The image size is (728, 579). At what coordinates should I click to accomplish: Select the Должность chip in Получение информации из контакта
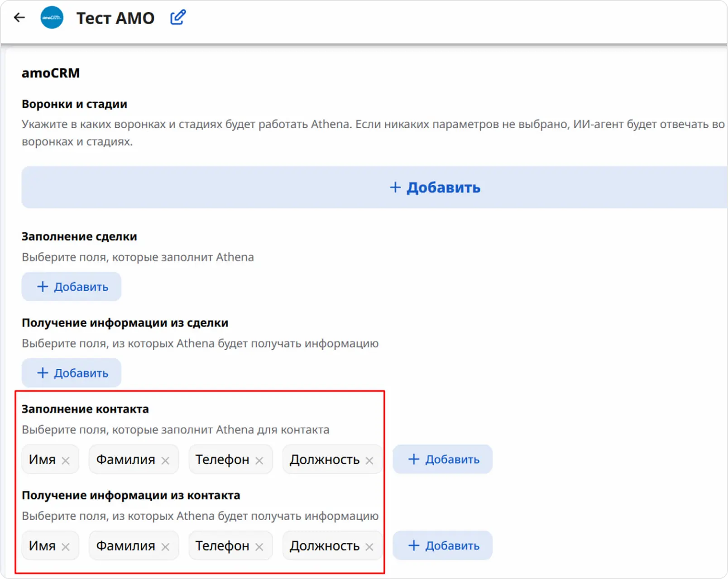pos(324,546)
